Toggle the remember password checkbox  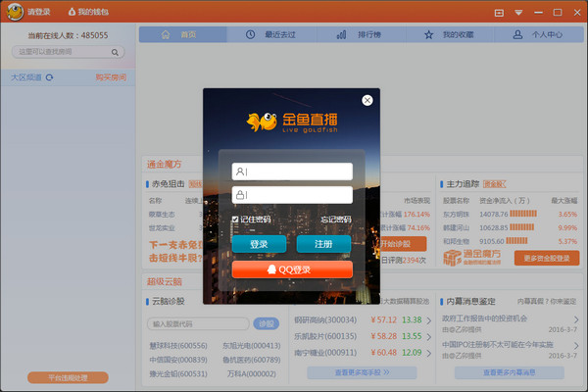234,220
